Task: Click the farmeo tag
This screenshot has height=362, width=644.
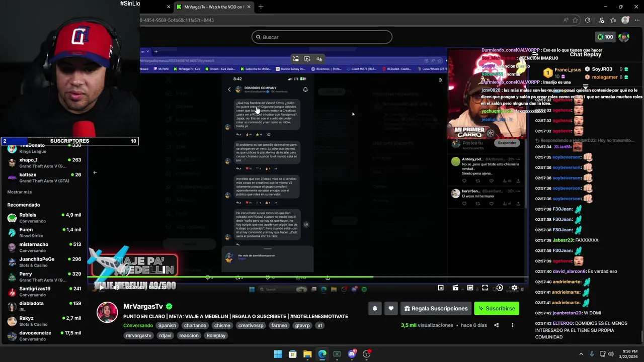Action: [279, 325]
